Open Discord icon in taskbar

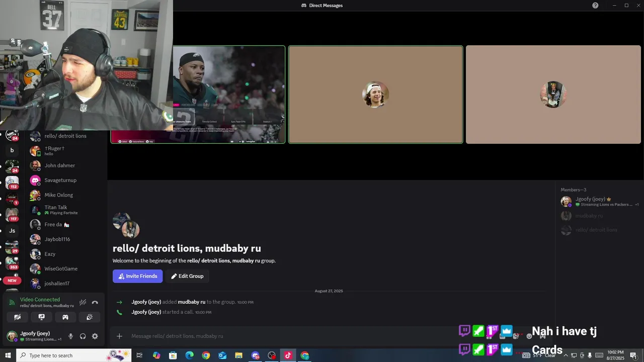tap(255, 355)
